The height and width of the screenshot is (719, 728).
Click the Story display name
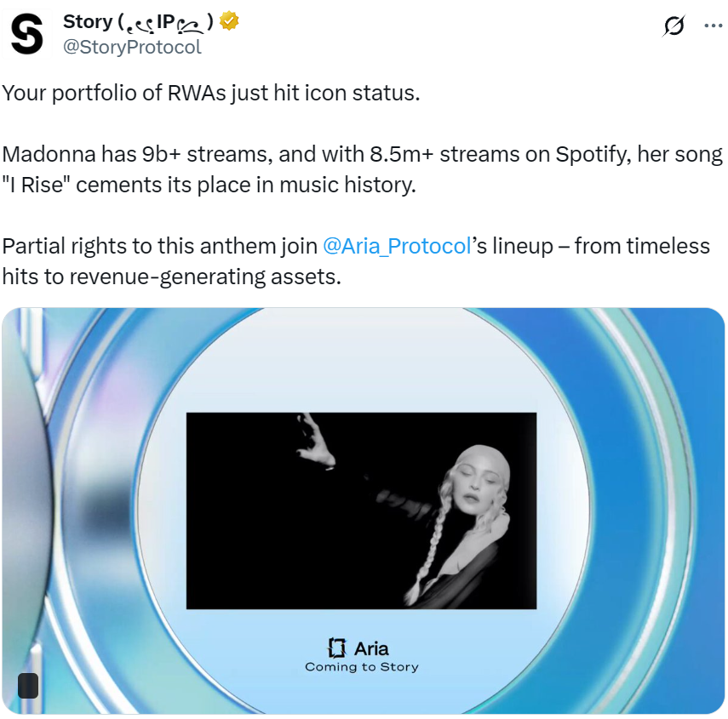pyautogui.click(x=88, y=21)
